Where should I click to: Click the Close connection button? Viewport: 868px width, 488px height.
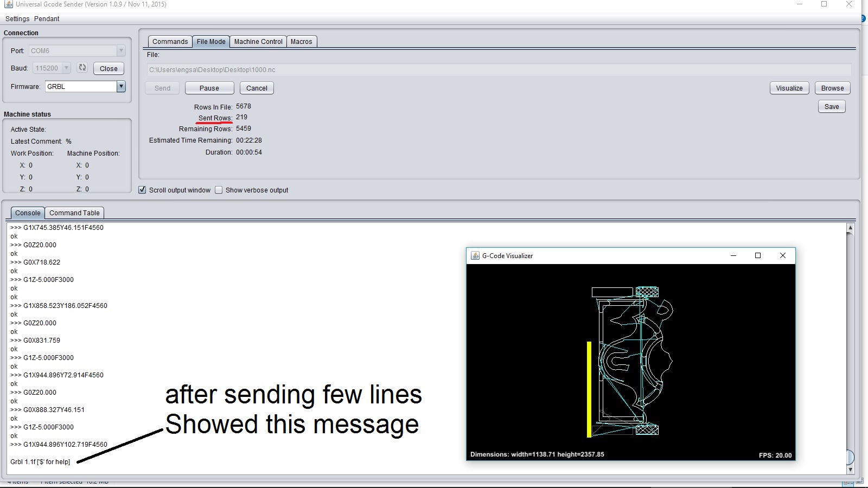pyautogui.click(x=108, y=68)
